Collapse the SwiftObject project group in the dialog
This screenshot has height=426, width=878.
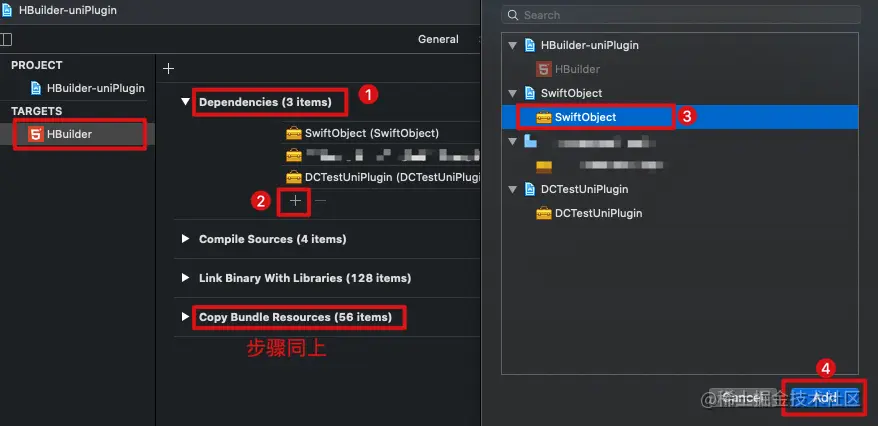click(512, 93)
